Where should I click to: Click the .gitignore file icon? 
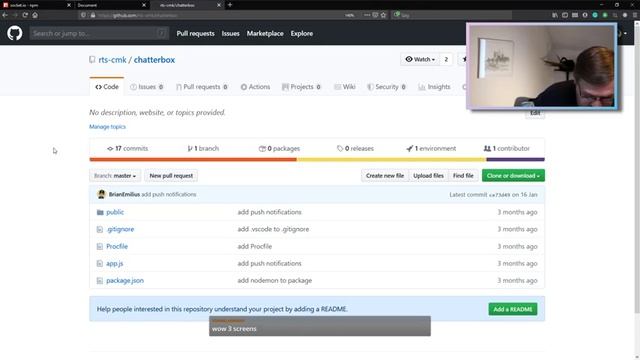coord(100,229)
